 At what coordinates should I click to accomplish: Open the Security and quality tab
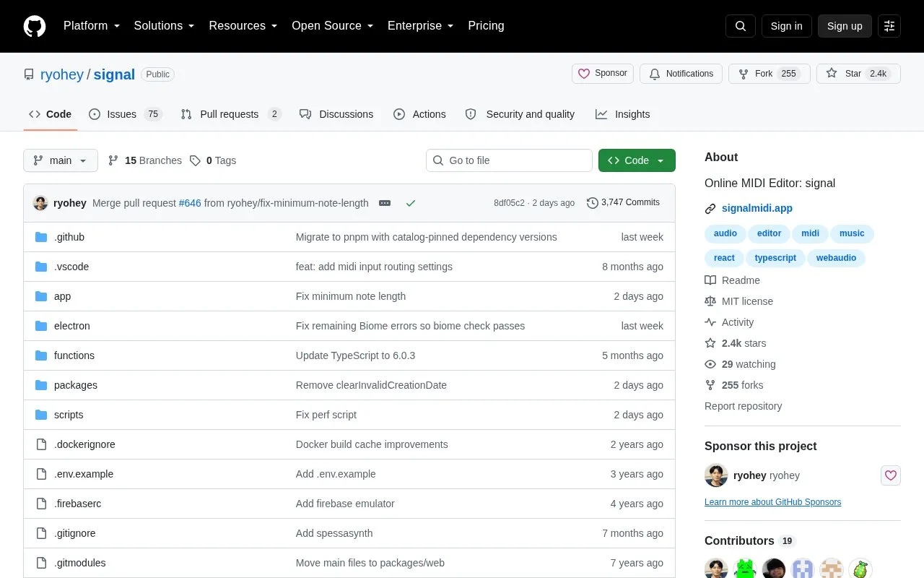tap(520, 114)
